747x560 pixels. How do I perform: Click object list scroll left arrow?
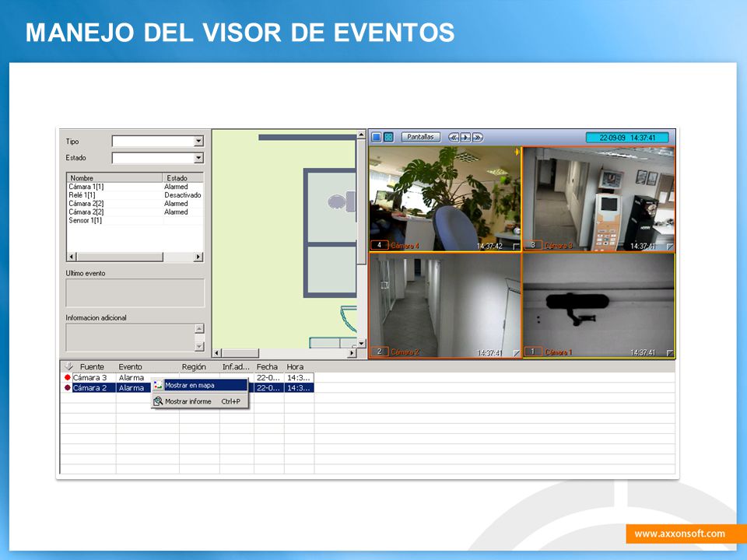[x=72, y=257]
